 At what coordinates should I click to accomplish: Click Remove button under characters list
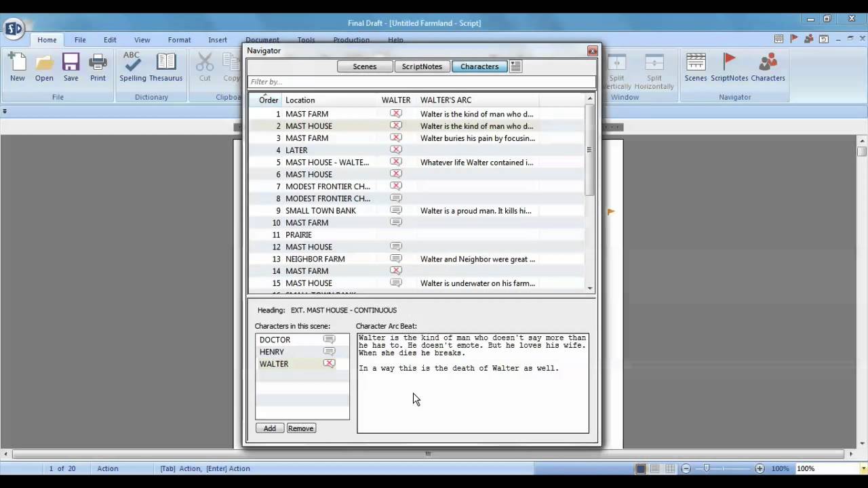click(300, 428)
